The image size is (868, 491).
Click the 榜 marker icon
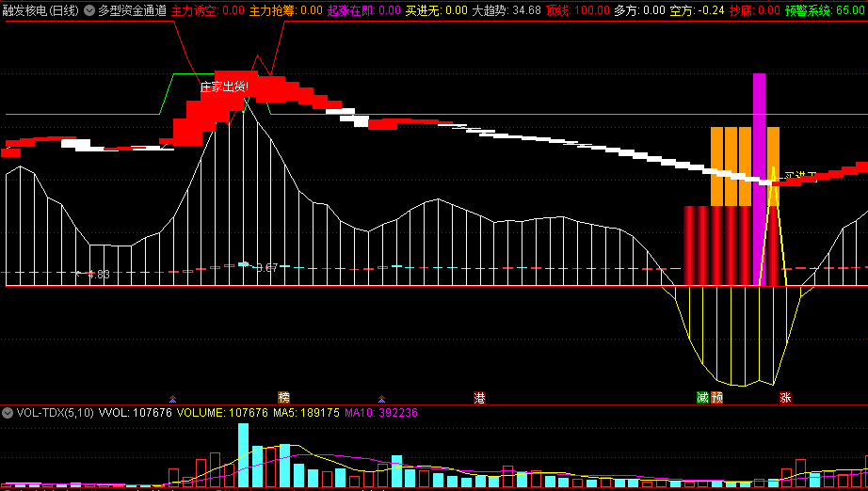pos(283,398)
